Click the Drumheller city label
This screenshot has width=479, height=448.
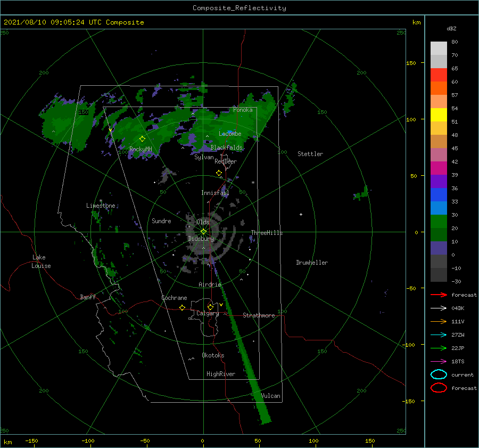[312, 263]
